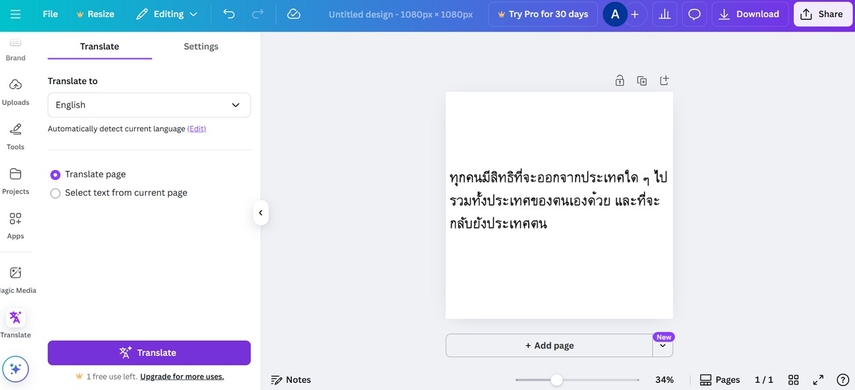The width and height of the screenshot is (855, 390).
Task: Click the cloud save status icon
Action: tap(293, 14)
